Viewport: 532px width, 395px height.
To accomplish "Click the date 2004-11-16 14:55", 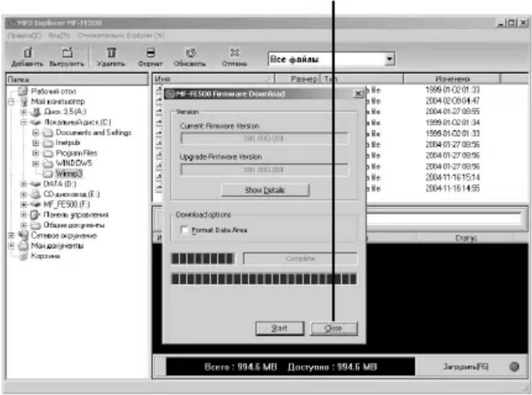I will click(x=453, y=188).
